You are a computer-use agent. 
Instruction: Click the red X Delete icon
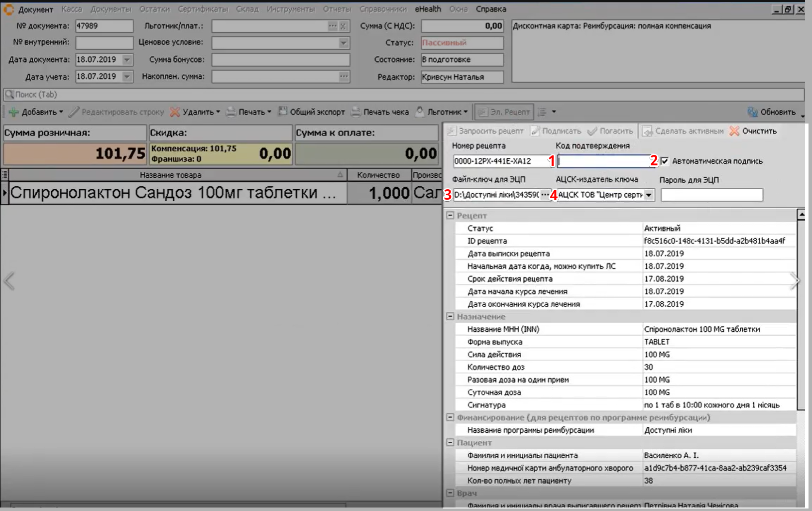click(x=175, y=112)
